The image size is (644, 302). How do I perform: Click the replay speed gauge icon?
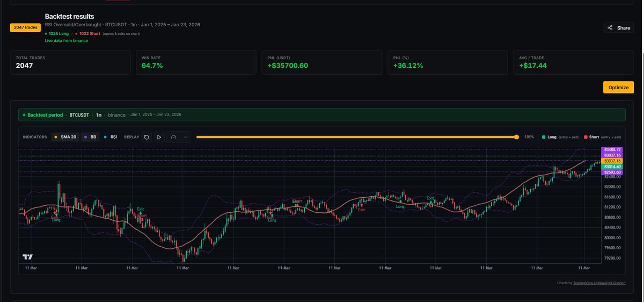click(x=174, y=137)
